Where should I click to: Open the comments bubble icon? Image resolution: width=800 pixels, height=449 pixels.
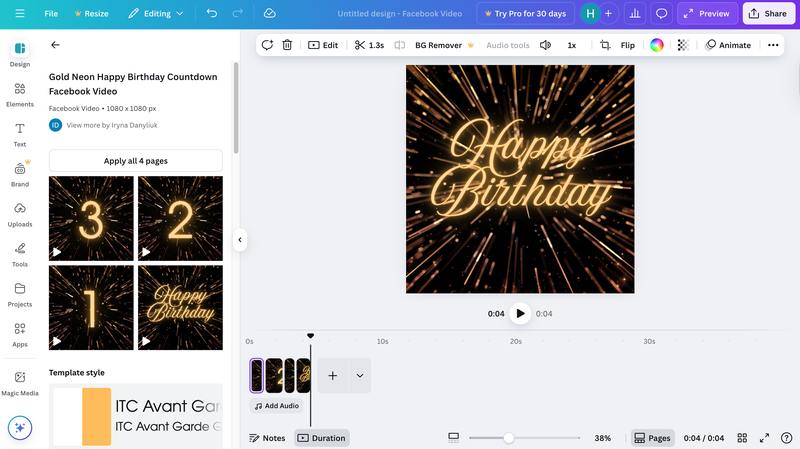[x=661, y=14]
